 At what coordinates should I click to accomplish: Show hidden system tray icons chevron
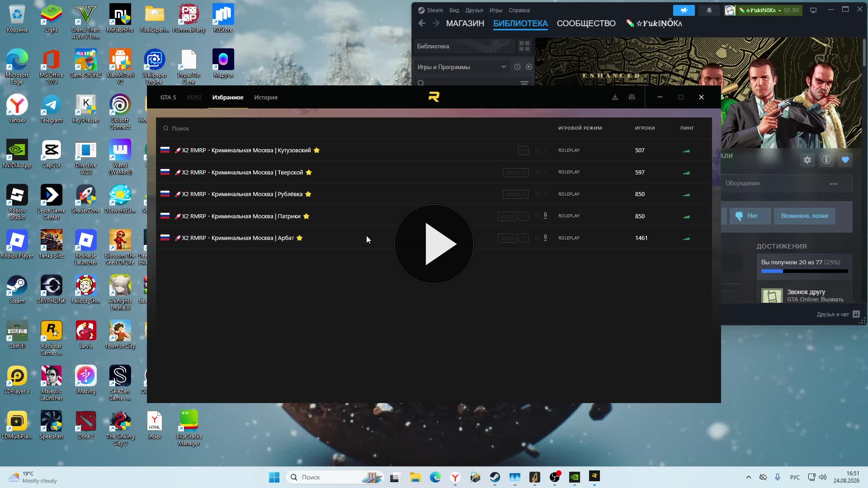[749, 477]
